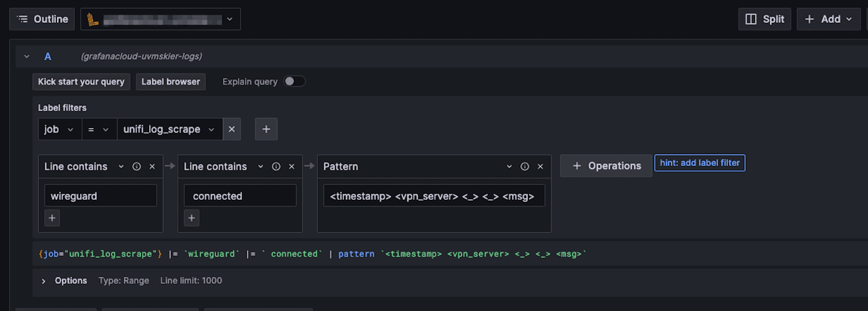Add another value under connected field
The width and height of the screenshot is (868, 311).
(x=192, y=218)
